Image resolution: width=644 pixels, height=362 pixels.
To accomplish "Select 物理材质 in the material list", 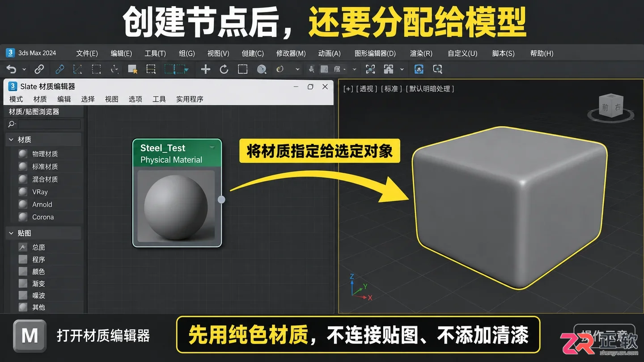I will tap(45, 154).
